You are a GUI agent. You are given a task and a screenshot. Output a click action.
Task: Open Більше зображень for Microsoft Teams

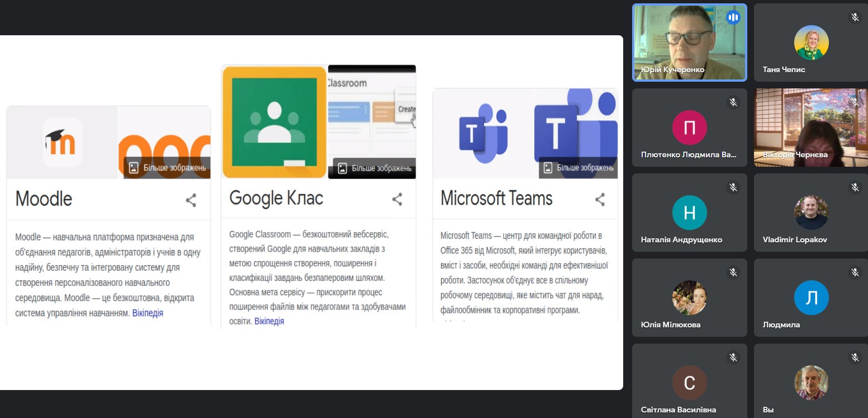(578, 168)
